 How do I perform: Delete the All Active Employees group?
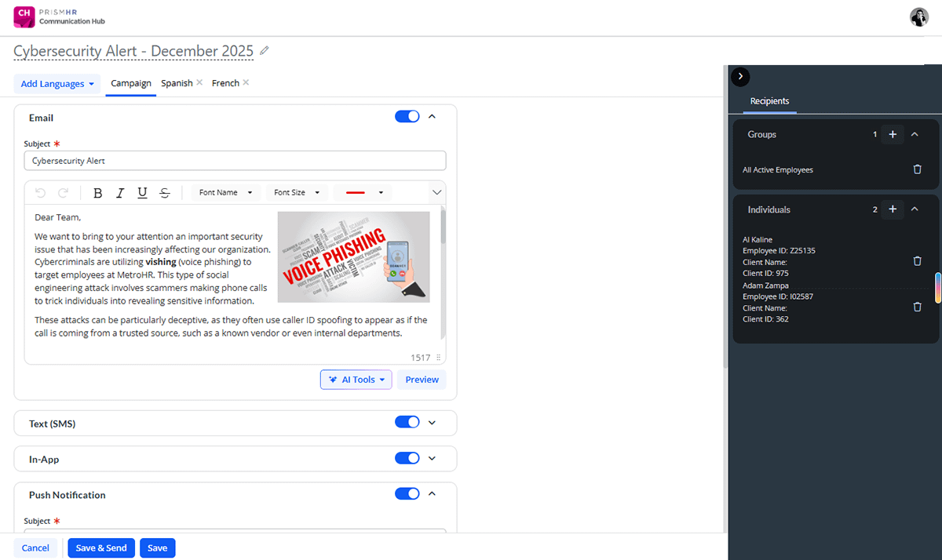coord(917,169)
